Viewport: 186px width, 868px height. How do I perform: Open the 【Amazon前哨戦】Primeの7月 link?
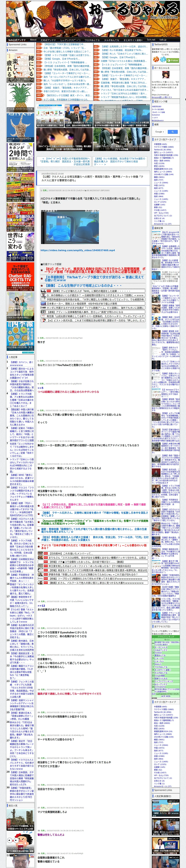pyautogui.click(x=95, y=522)
